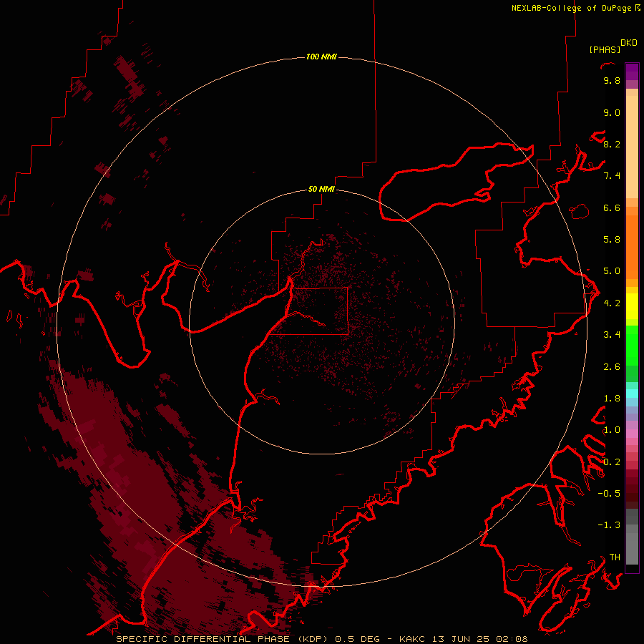This screenshot has height=644, width=644.
Task: Pick the purple band atop the color bar
Action: tap(632, 72)
